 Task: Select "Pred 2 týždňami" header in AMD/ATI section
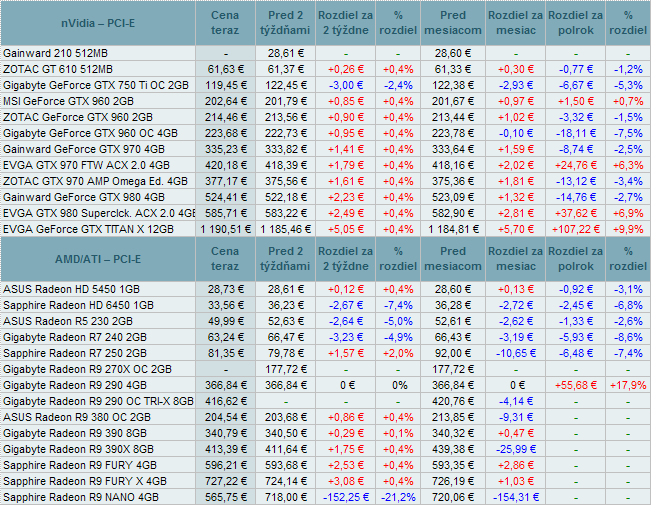click(x=285, y=259)
